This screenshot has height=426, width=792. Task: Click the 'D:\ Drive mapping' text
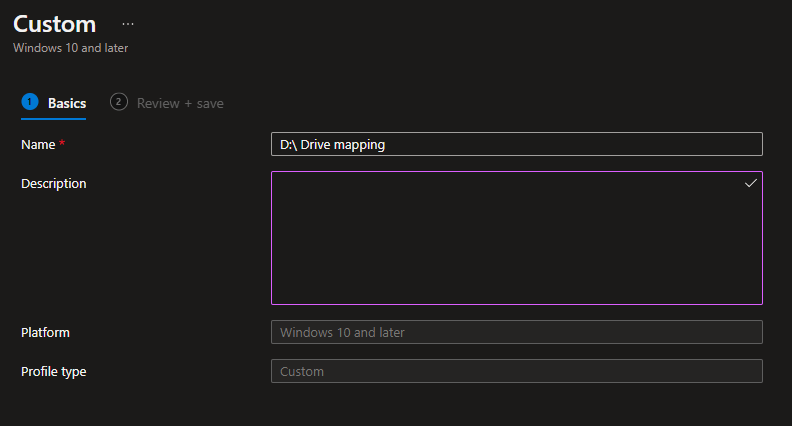(332, 144)
